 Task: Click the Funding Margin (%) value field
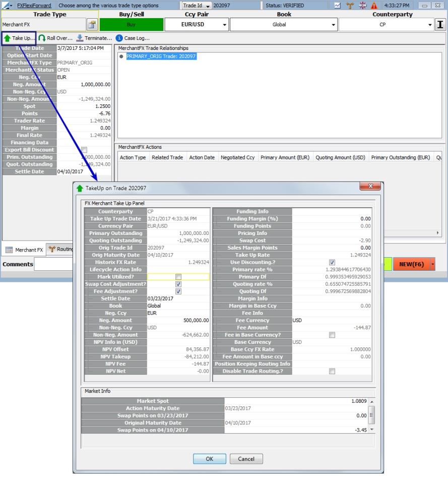[x=332, y=219]
